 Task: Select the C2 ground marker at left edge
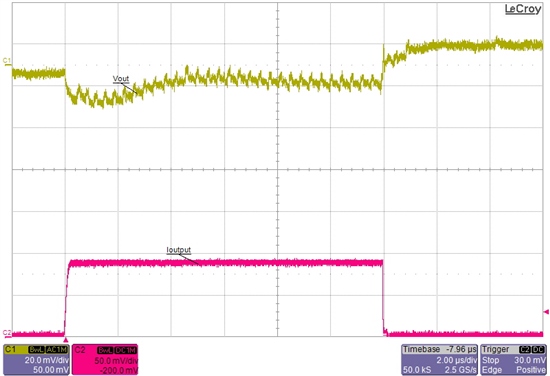(7, 333)
